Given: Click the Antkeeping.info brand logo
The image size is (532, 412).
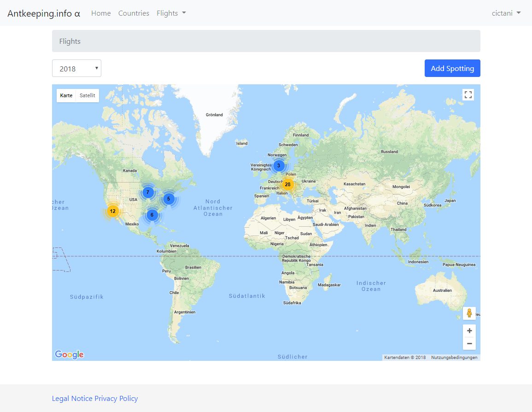Looking at the screenshot, I should point(44,13).
